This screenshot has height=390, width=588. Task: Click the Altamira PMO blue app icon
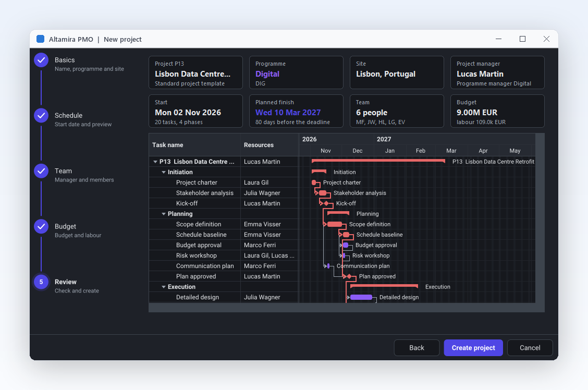(41, 39)
